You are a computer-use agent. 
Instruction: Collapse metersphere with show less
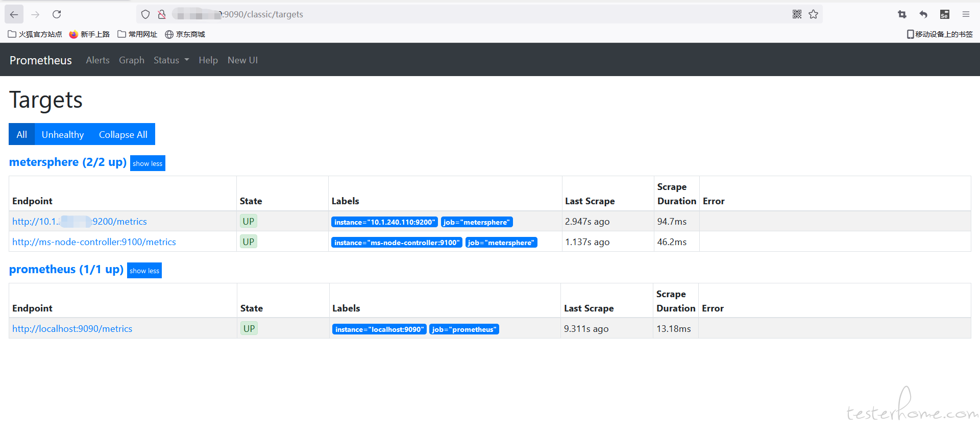coord(148,163)
